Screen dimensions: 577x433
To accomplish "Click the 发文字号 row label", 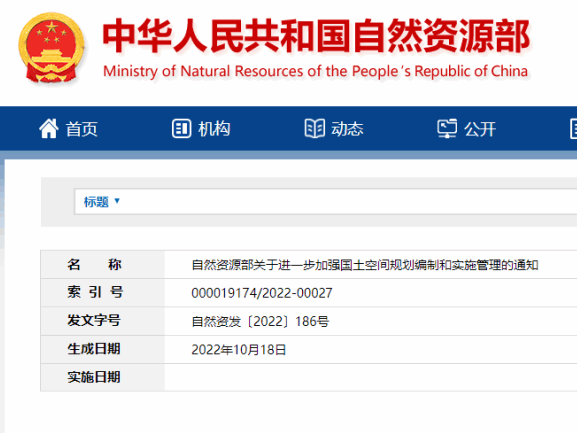I will pyautogui.click(x=94, y=320).
